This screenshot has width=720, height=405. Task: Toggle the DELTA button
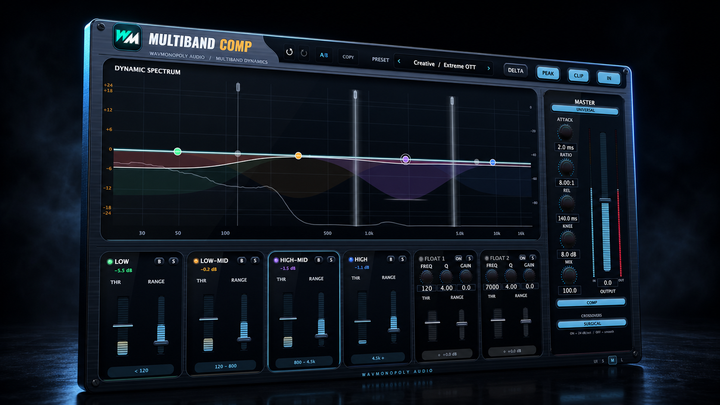(515, 70)
